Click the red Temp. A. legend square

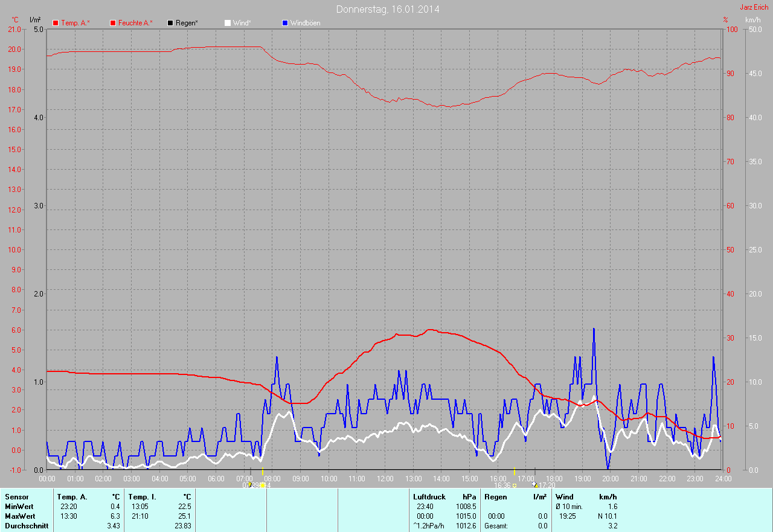click(x=56, y=23)
